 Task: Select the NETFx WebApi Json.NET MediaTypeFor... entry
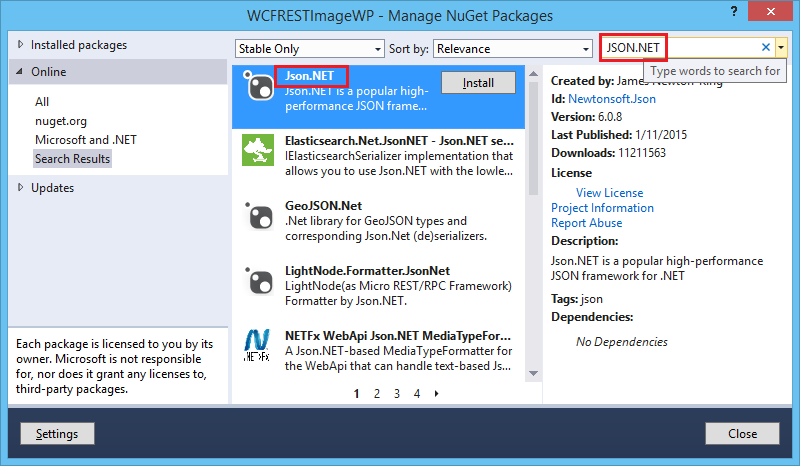coord(379,351)
